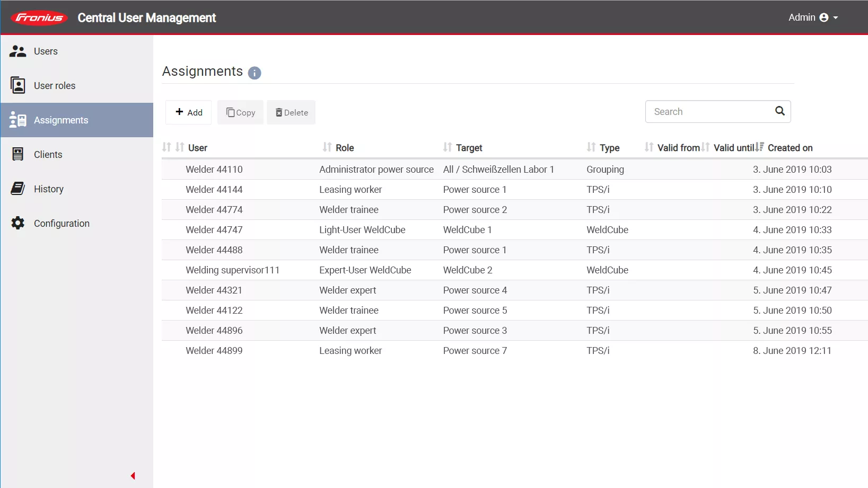868x488 pixels.
Task: Toggle the Created on sort order
Action: (759, 147)
